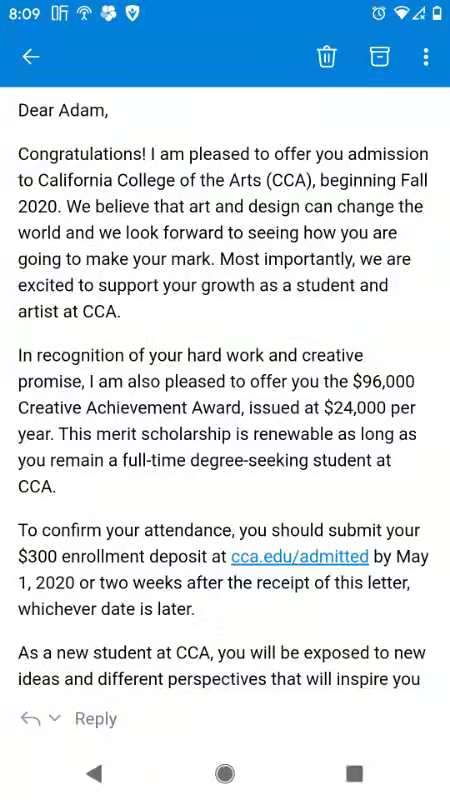Tap the cellular signal icon

point(421,14)
